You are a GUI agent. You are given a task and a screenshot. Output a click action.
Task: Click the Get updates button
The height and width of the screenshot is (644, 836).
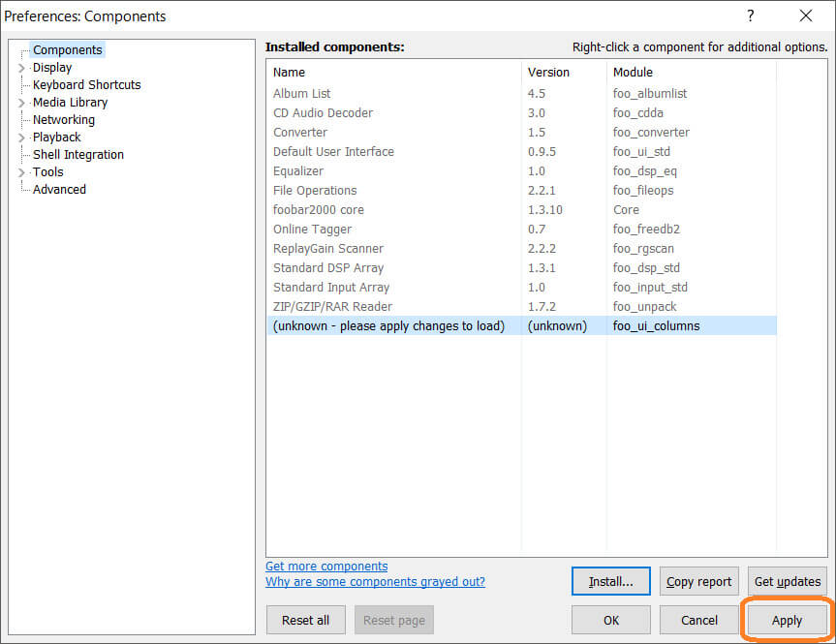788,581
